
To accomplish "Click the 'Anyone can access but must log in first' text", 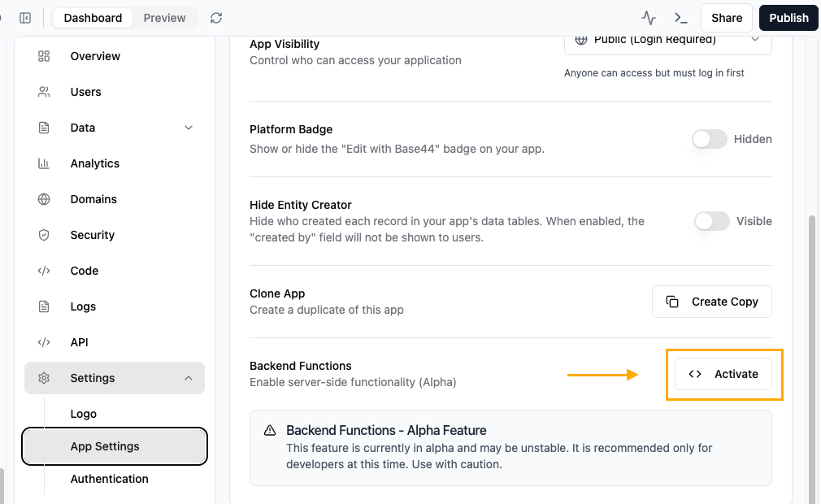I will (x=654, y=72).
